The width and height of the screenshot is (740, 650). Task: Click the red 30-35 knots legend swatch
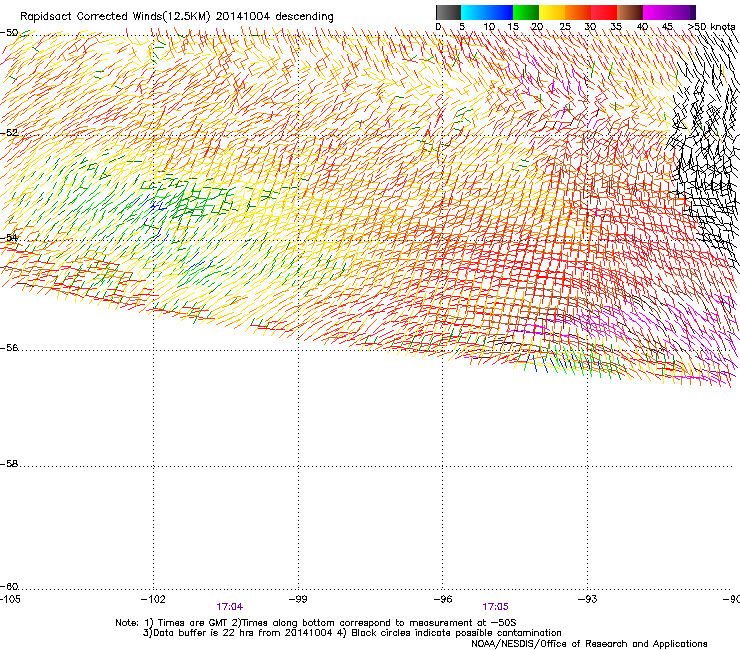point(604,12)
